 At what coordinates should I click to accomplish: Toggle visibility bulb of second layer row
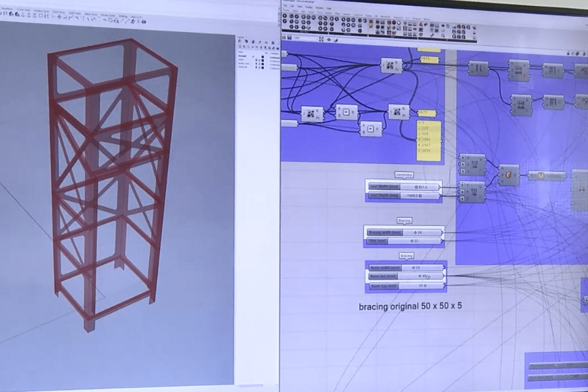point(257,60)
